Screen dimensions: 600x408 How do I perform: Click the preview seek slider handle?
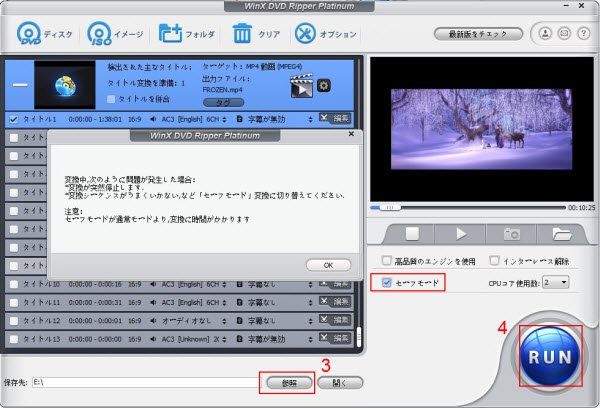[390, 207]
